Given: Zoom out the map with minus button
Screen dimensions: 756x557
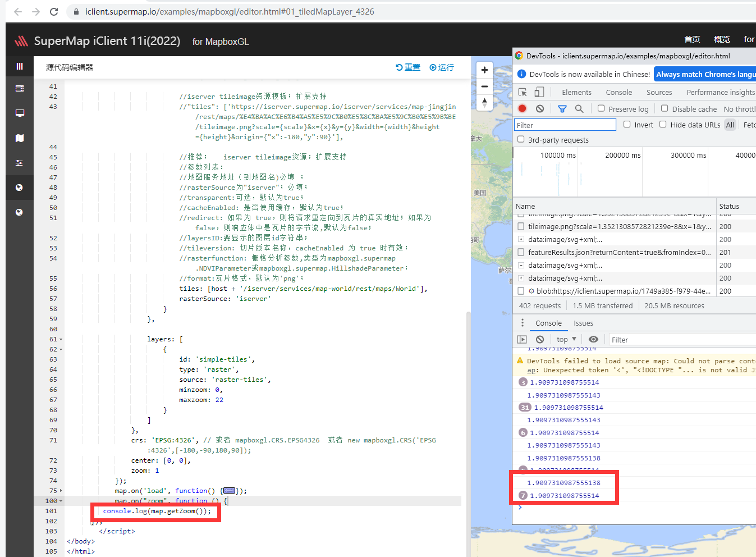Looking at the screenshot, I should coord(484,86).
